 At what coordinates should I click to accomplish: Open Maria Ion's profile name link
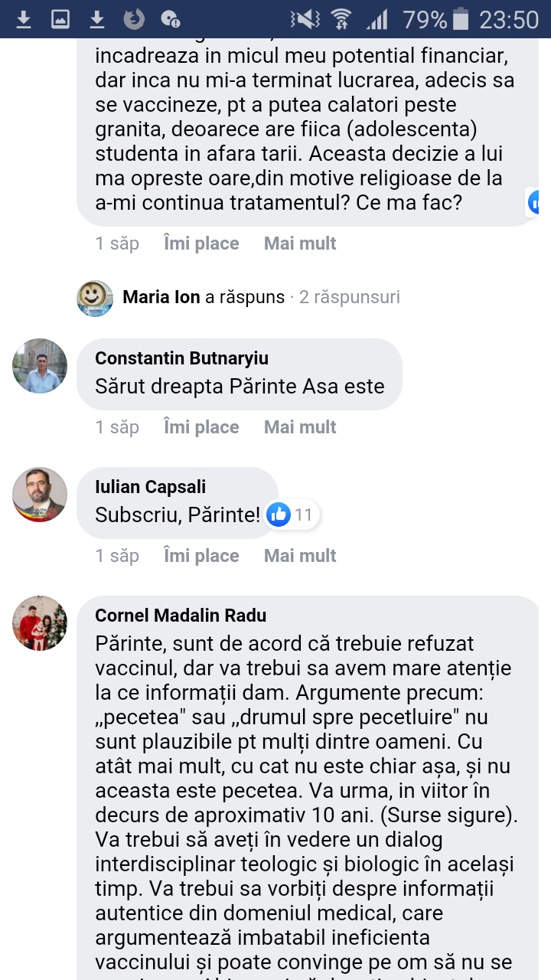click(x=161, y=297)
